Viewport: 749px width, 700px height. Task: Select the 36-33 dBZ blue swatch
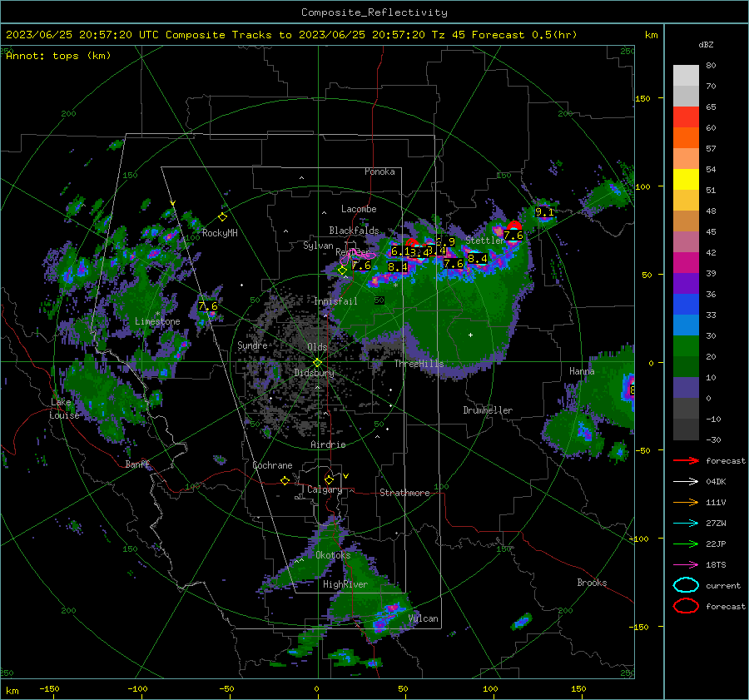(686, 305)
